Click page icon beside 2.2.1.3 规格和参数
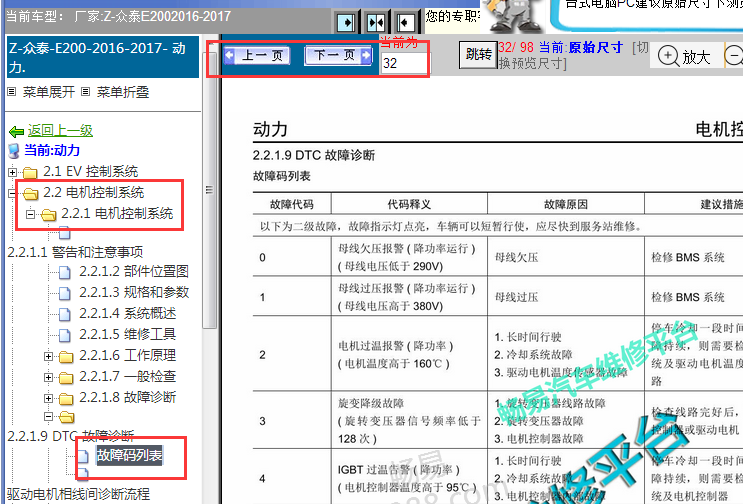Screen dimensions: 743x504 64,293
